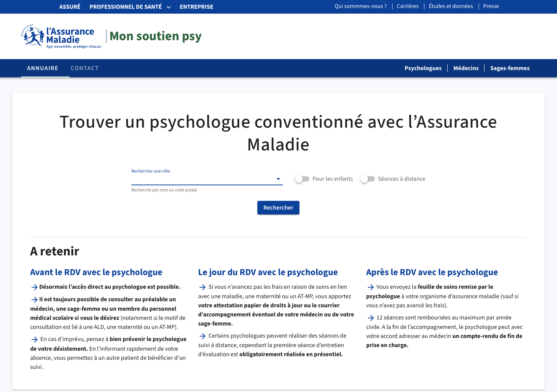
Task: Expand the Professionnel de santé chevron
Action: 168,7
